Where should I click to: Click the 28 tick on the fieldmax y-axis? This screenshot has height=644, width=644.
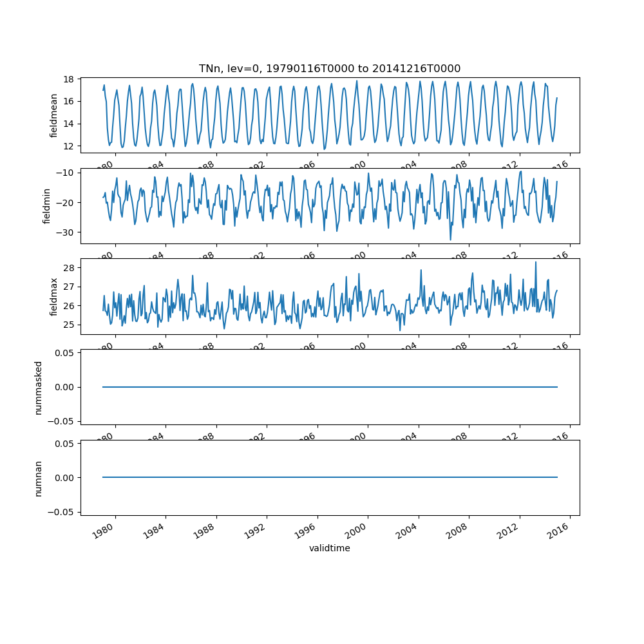[68, 267]
